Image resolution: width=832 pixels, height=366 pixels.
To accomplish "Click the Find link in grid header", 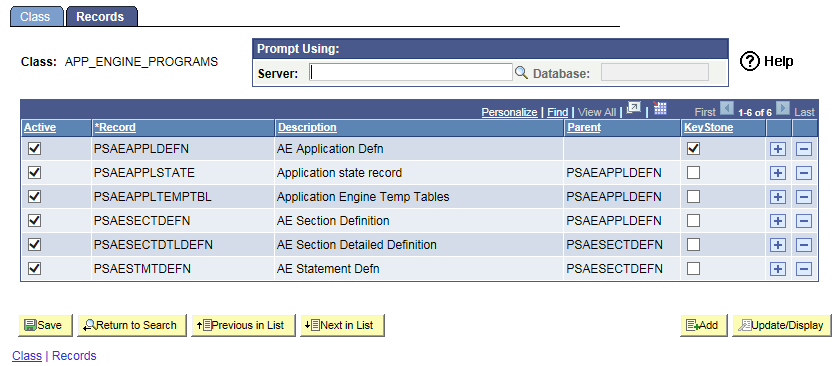I will tap(558, 112).
